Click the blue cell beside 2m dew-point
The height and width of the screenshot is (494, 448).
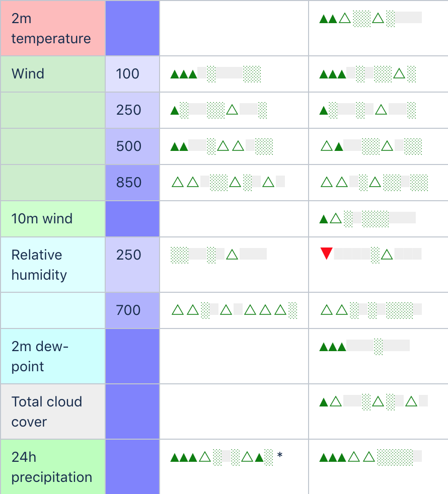(x=132, y=356)
